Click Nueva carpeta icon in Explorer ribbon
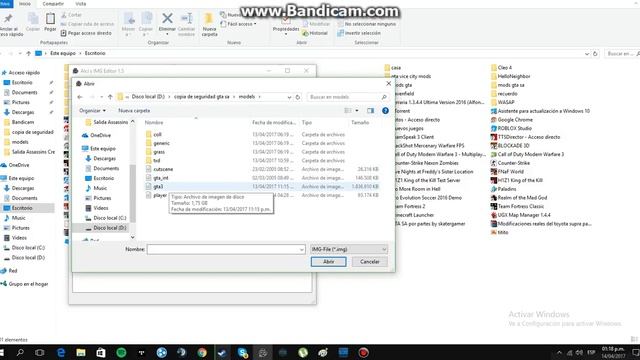Image resolution: width=640 pixels, height=360 pixels. 209,18
